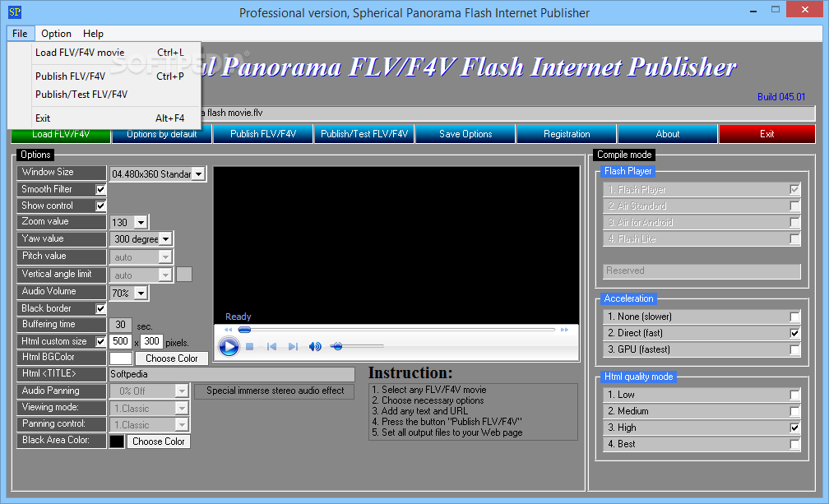
Task: Click the Buffering time input field
Action: tap(121, 325)
